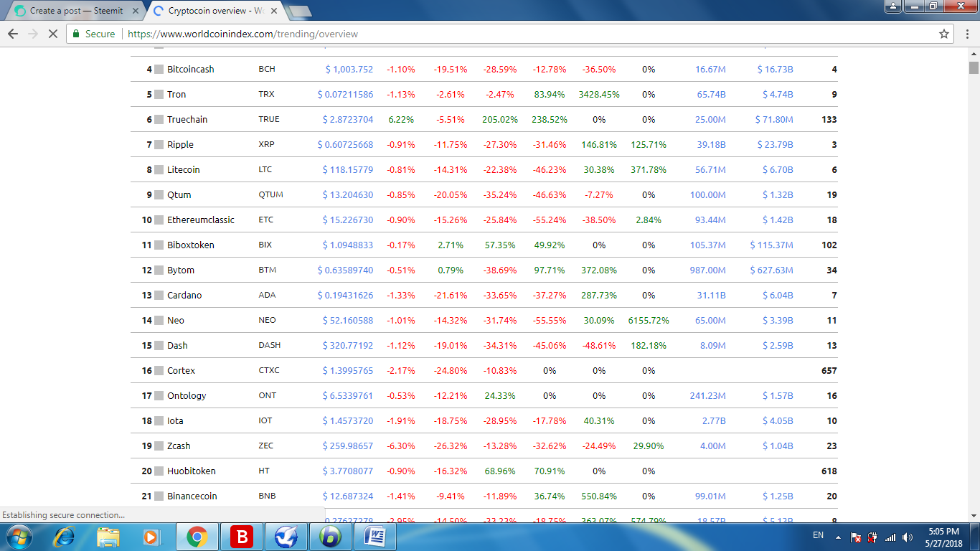The width and height of the screenshot is (980, 551).
Task: Click the Dash price $ 320.77192
Action: 348,346
